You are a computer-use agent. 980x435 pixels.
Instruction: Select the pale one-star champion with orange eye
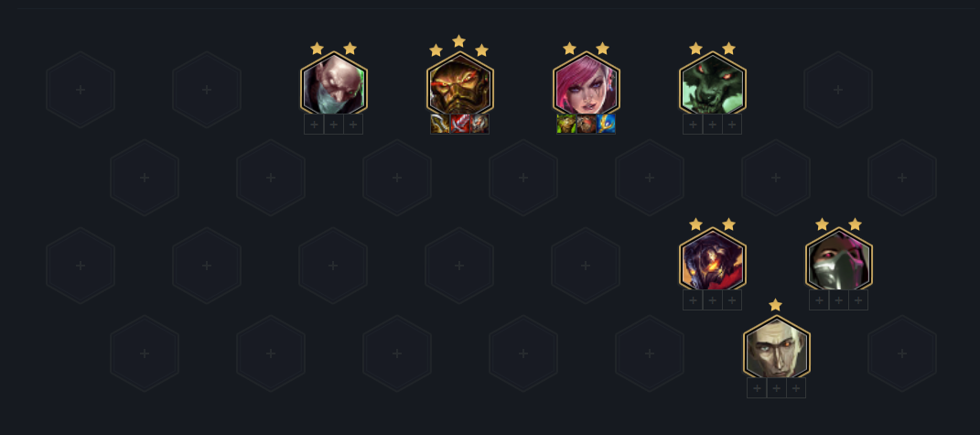tap(777, 349)
